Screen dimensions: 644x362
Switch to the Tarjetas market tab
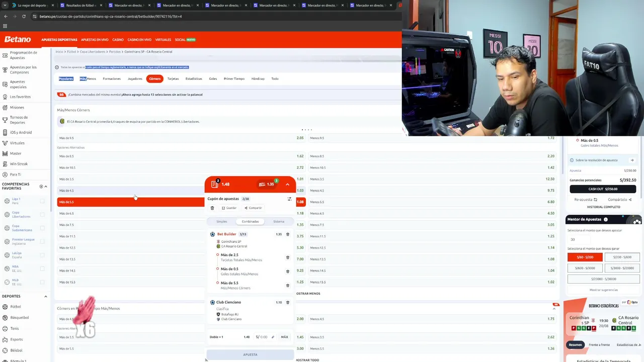tap(173, 79)
